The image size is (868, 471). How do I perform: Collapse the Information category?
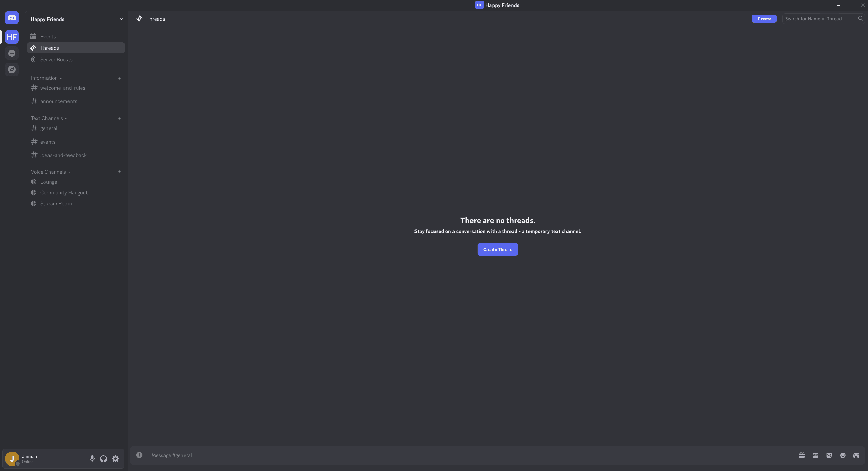pos(46,78)
